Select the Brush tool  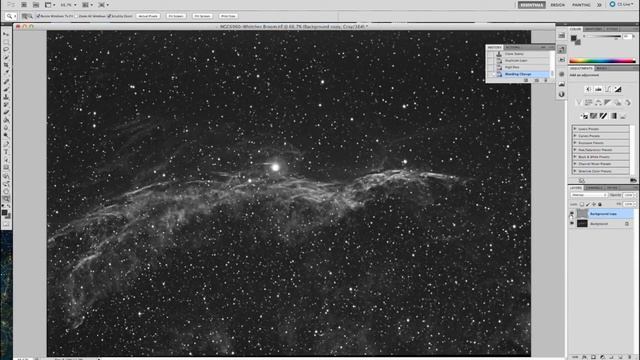pos(6,89)
